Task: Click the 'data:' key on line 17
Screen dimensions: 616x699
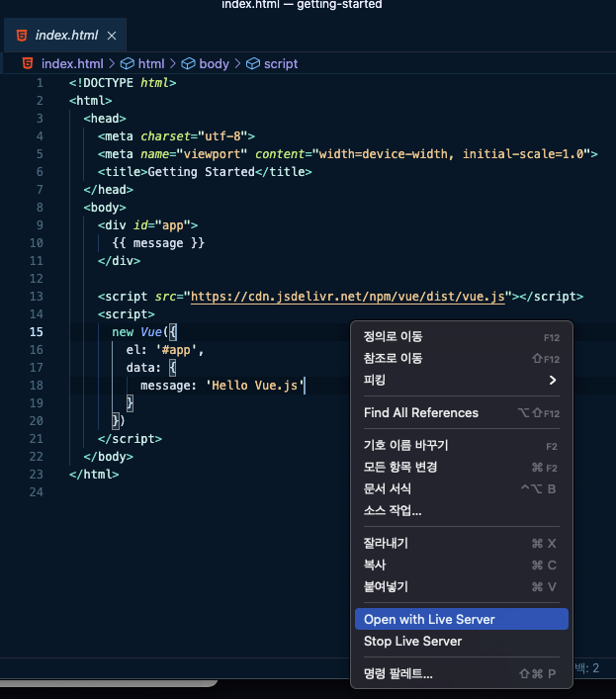Action: (143, 368)
